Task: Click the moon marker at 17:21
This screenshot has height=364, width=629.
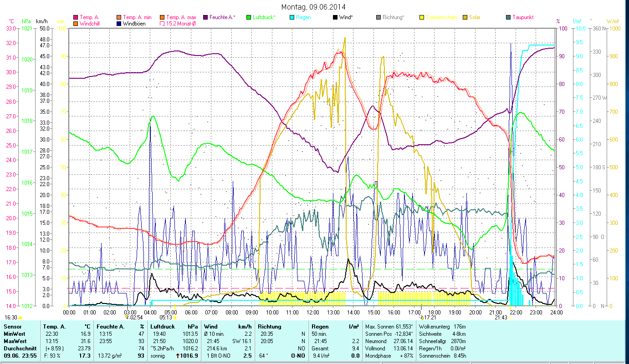Action: [422, 317]
